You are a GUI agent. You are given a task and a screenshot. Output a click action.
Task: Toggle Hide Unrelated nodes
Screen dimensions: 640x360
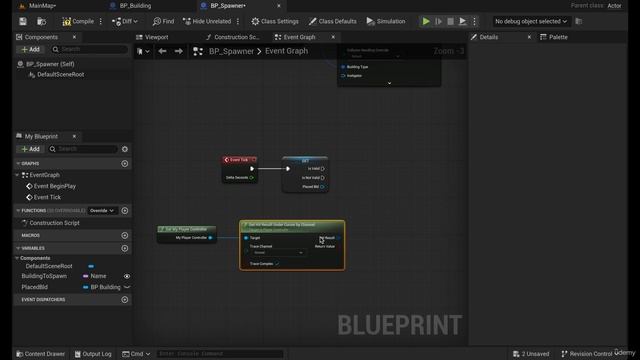[x=207, y=21]
